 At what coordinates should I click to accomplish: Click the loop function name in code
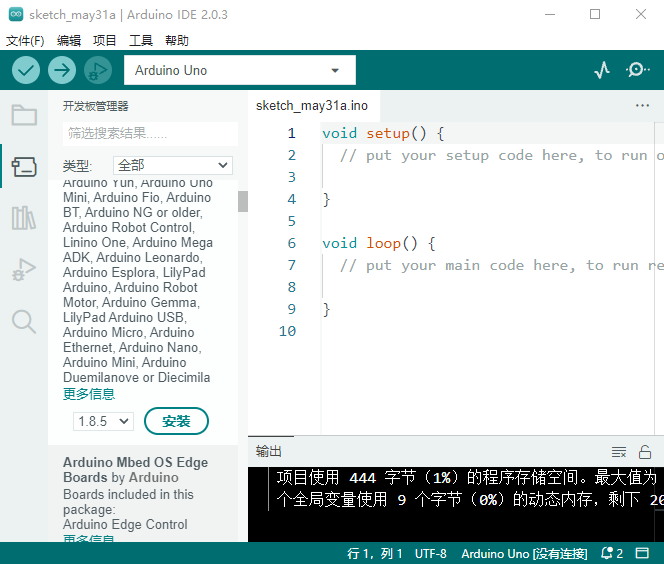383,243
